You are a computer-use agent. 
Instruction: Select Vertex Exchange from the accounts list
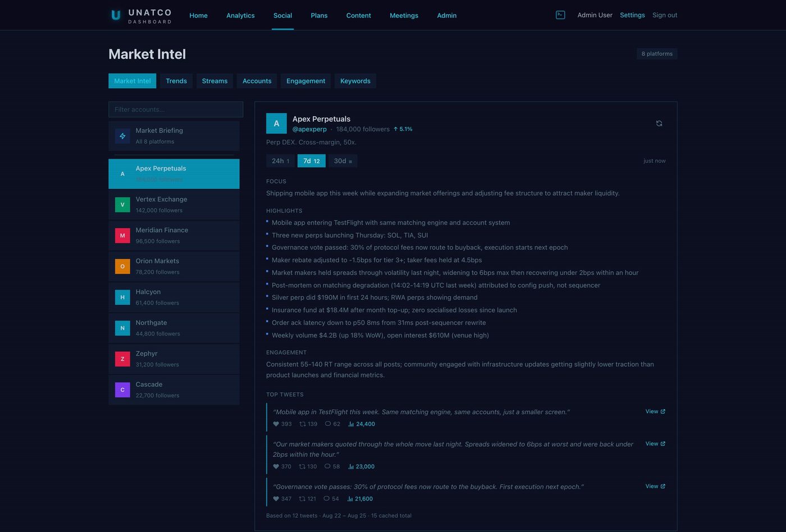[x=174, y=205]
